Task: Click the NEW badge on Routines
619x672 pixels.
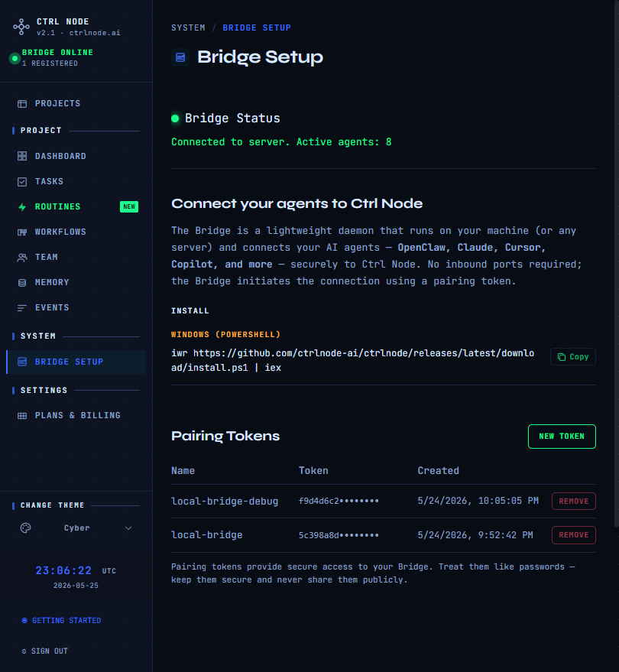Action: tap(129, 207)
